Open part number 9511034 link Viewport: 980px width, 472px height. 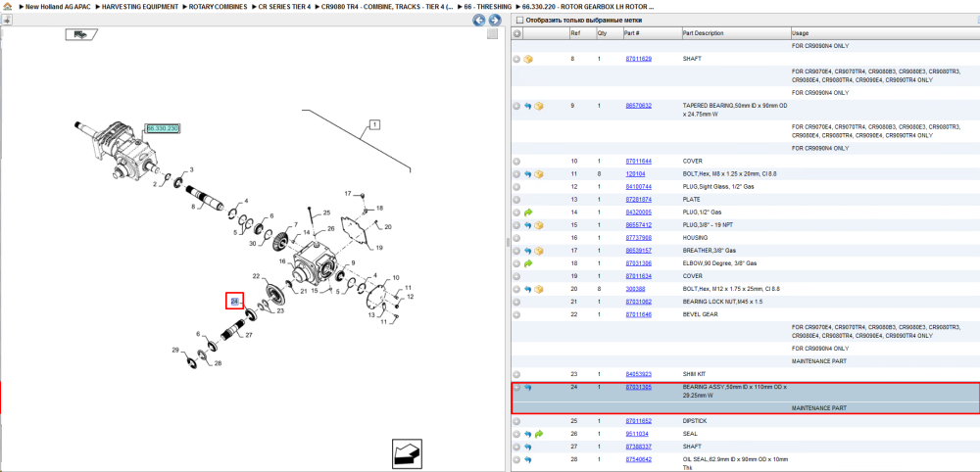point(637,434)
